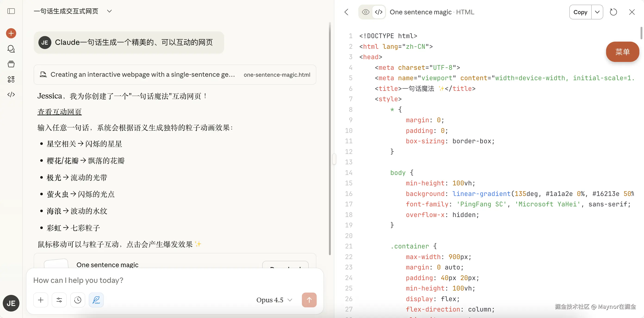Image resolution: width=644 pixels, height=318 pixels.
Task: Switch to artifact preview eye view
Action: pyautogui.click(x=365, y=12)
